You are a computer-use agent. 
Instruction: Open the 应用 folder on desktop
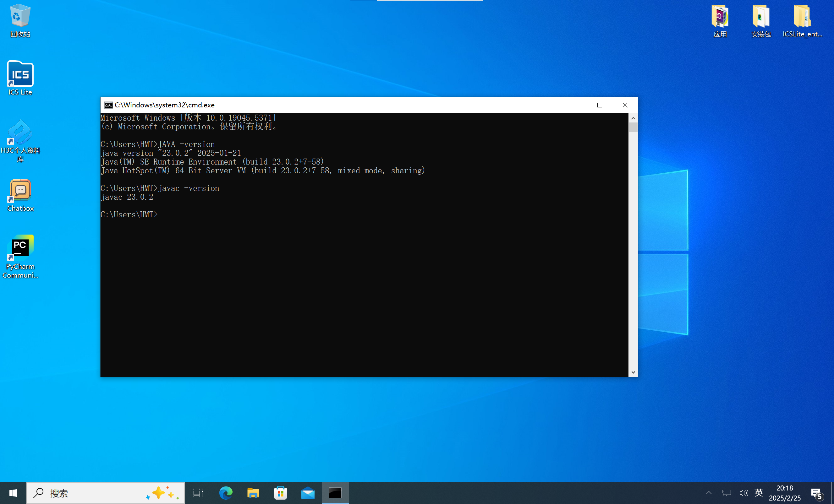click(x=720, y=17)
